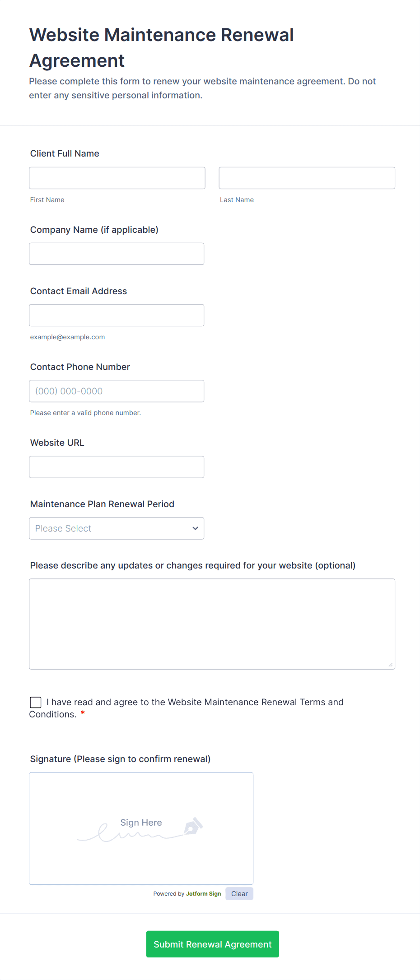Image resolution: width=420 pixels, height=980 pixels.
Task: Click the Terms and Conditions agreement label text
Action: tap(187, 708)
